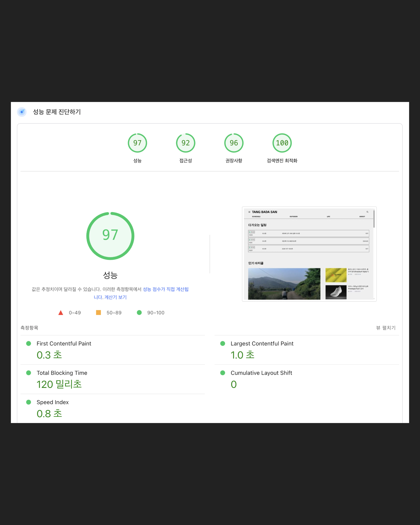The width and height of the screenshot is (420, 525).
Task: Click the green circle 90–100 legend icon
Action: point(139,313)
